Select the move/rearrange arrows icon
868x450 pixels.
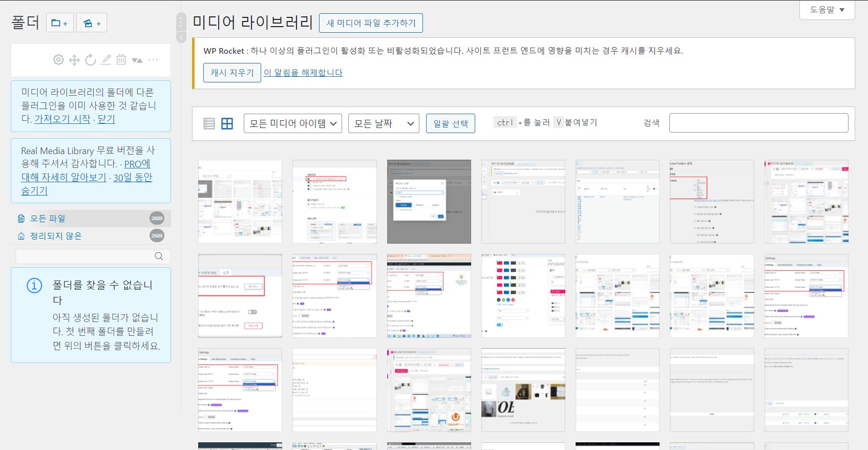[74, 60]
